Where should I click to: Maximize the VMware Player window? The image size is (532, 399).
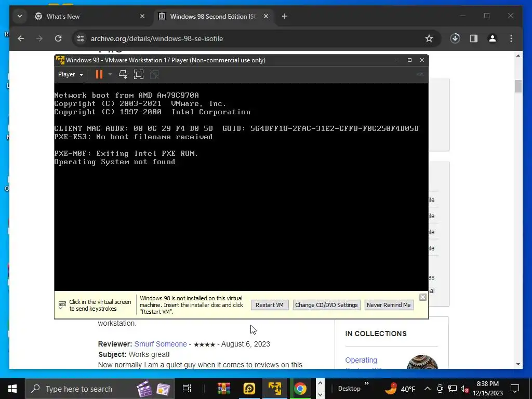pyautogui.click(x=409, y=60)
